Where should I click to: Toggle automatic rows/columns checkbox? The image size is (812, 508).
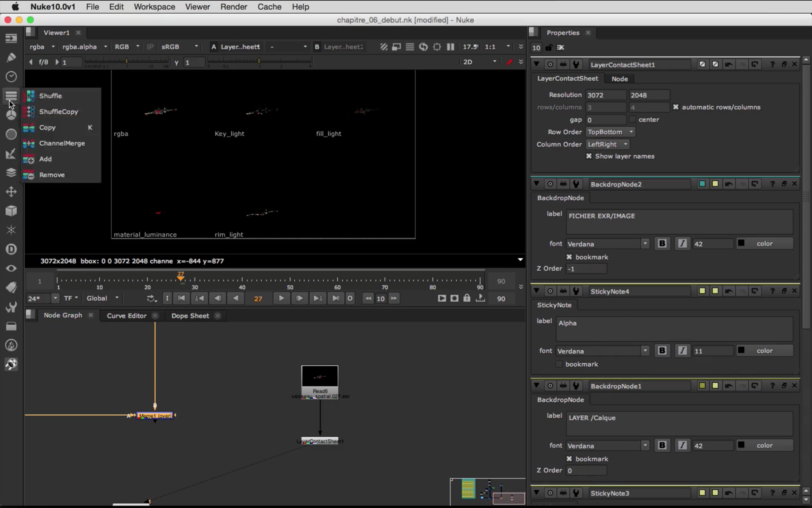pos(676,107)
